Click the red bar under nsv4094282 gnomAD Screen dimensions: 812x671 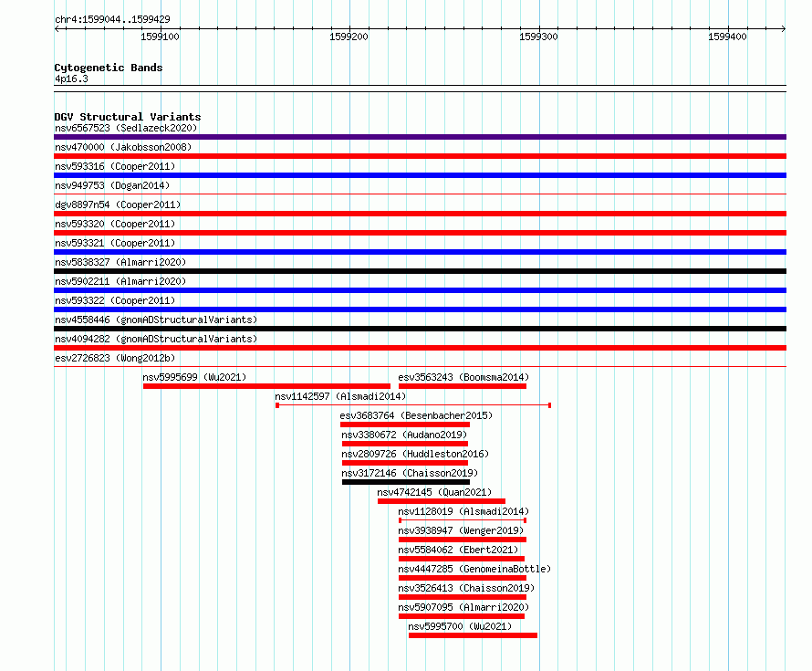click(420, 348)
